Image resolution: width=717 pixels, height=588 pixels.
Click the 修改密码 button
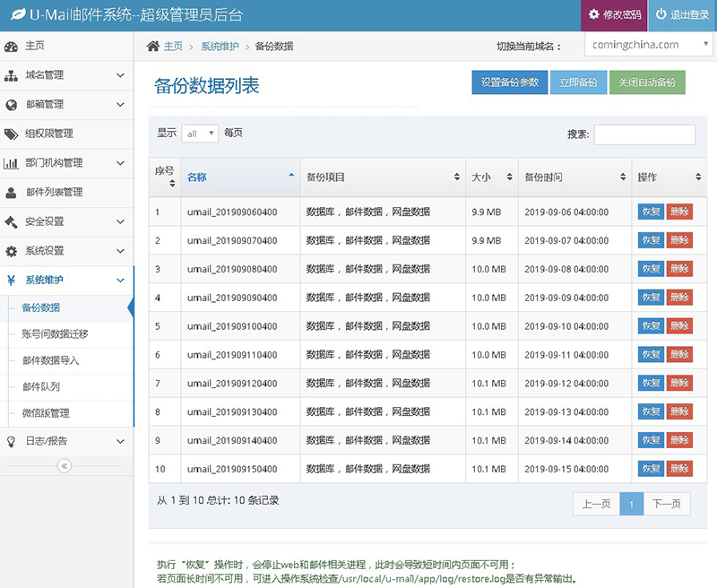pos(614,15)
